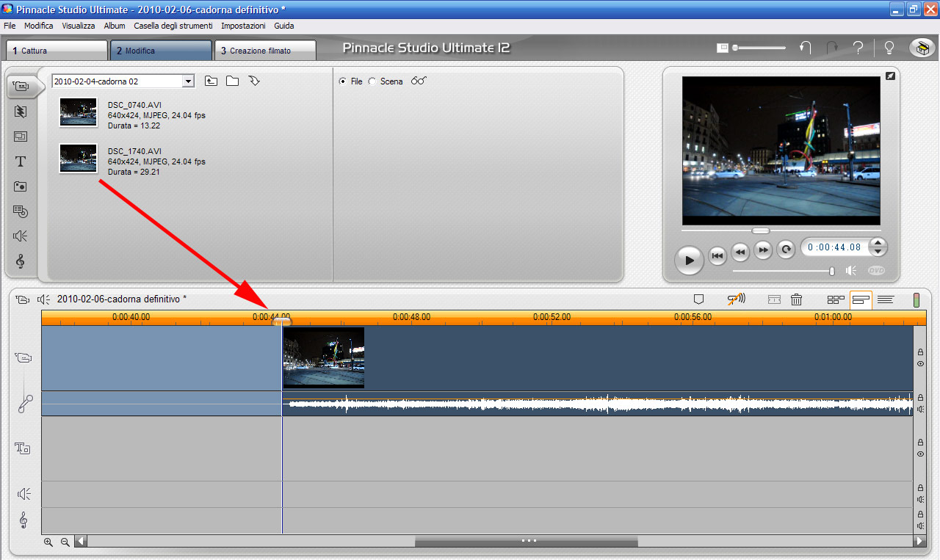The image size is (940, 560).
Task: Expand the player to full screen
Action: (890, 76)
